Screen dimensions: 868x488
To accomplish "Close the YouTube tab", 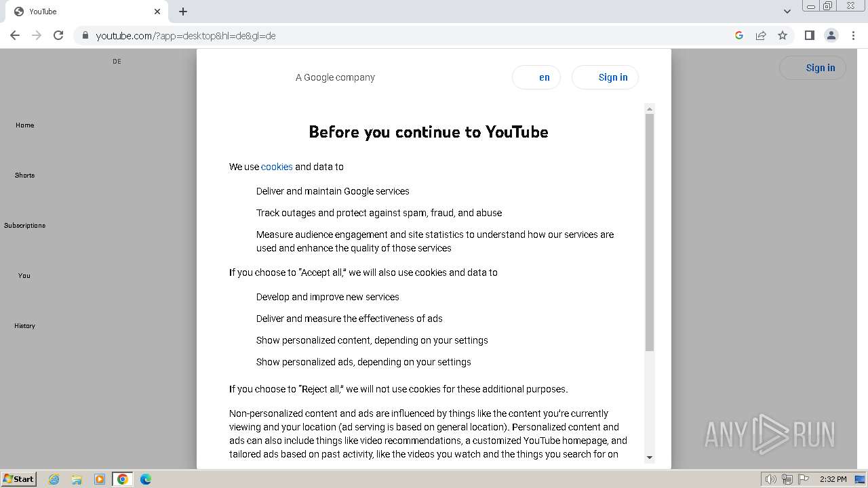I will click(x=157, y=12).
